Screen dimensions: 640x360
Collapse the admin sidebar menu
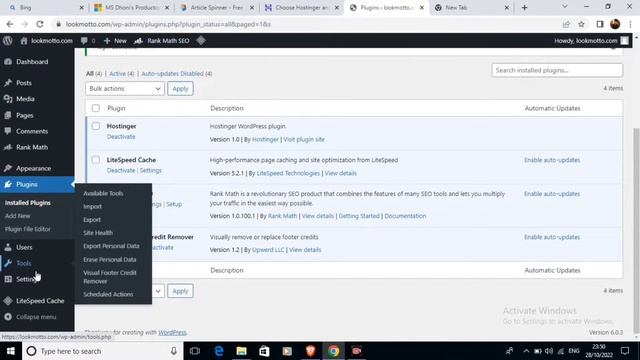click(x=36, y=317)
